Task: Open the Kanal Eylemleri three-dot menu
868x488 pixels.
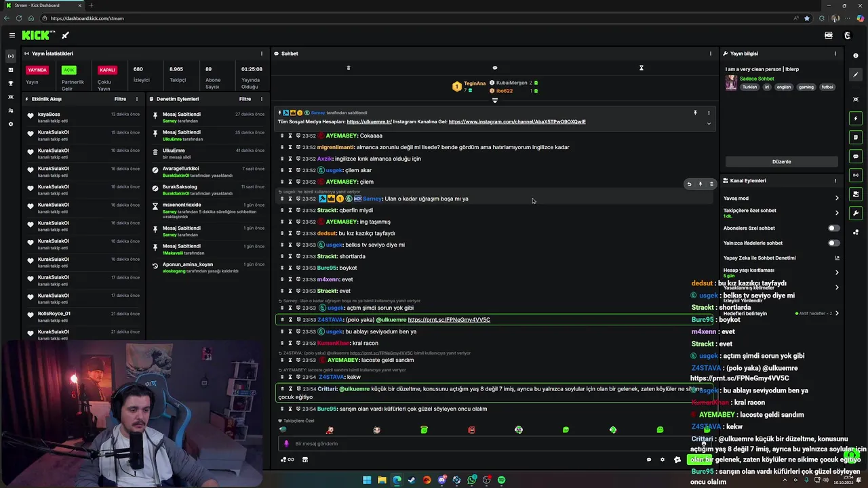Action: (x=835, y=181)
